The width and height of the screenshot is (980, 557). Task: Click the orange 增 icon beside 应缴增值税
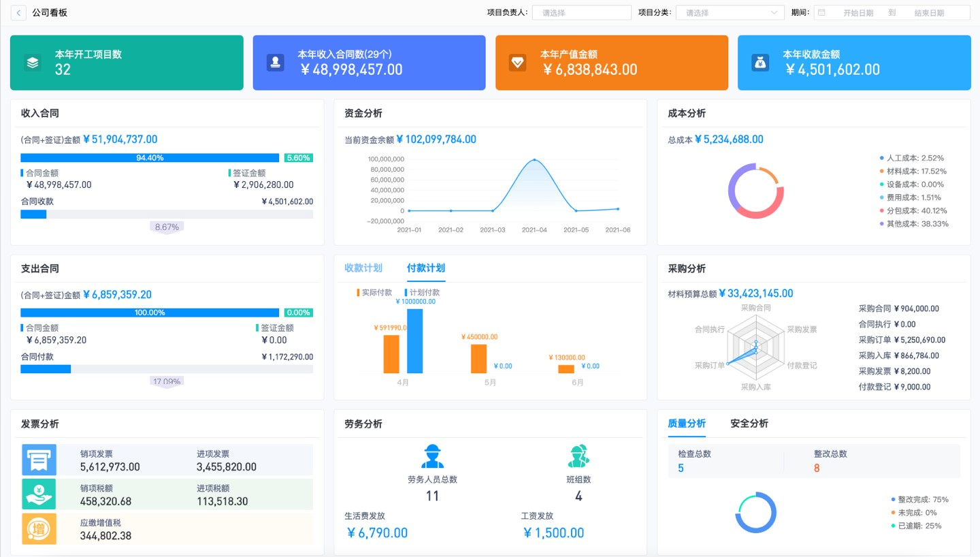39,529
